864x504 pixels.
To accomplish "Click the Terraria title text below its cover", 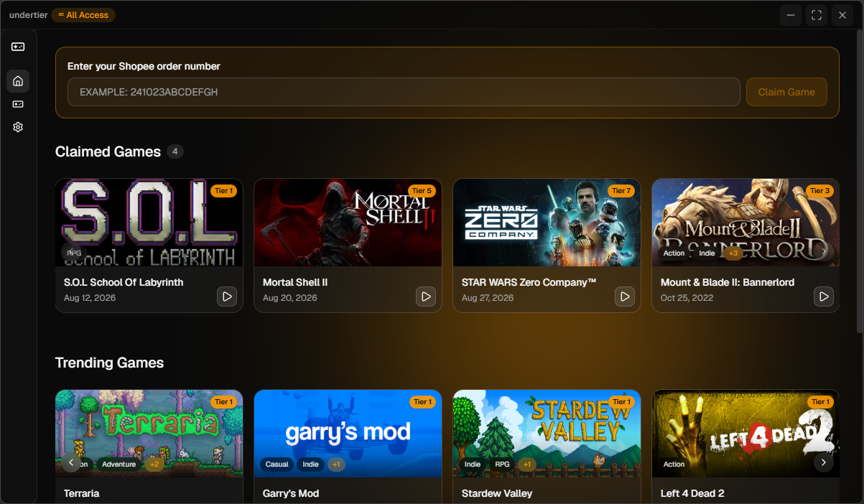I will click(x=82, y=493).
